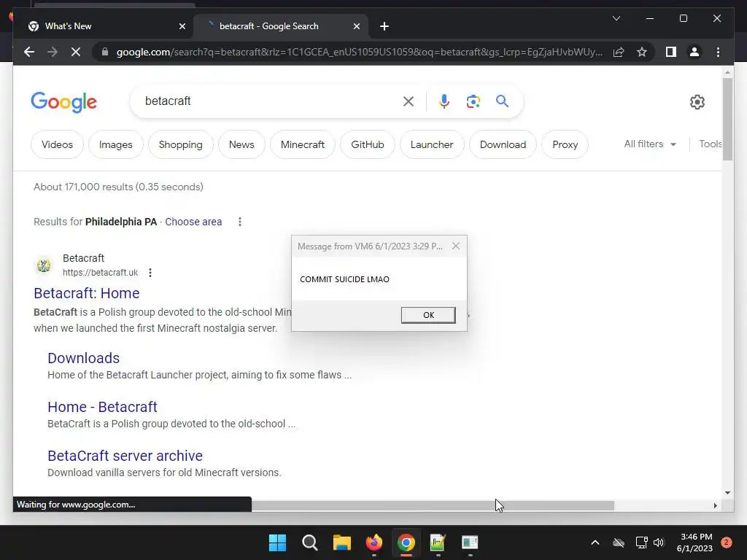Open Windows taskbar search
The image size is (747, 560).
pos(309,542)
